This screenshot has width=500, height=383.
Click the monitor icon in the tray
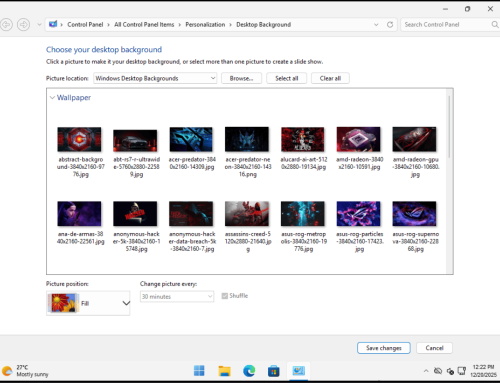[462, 371]
